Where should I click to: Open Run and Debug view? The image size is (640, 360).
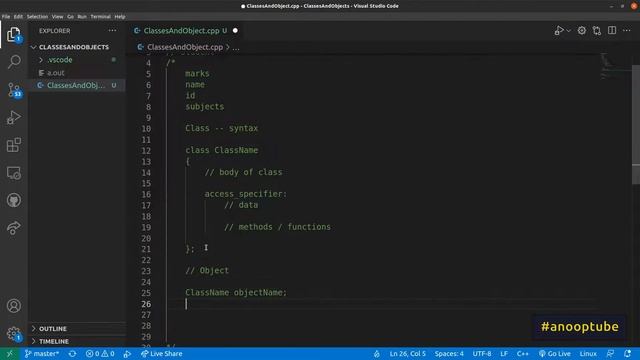click(x=14, y=118)
